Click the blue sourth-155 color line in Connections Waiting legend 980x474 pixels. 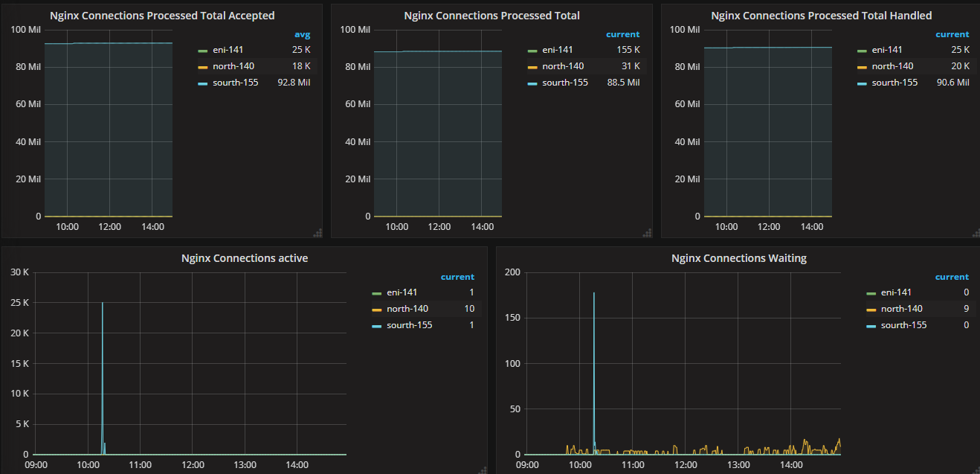[871, 326]
